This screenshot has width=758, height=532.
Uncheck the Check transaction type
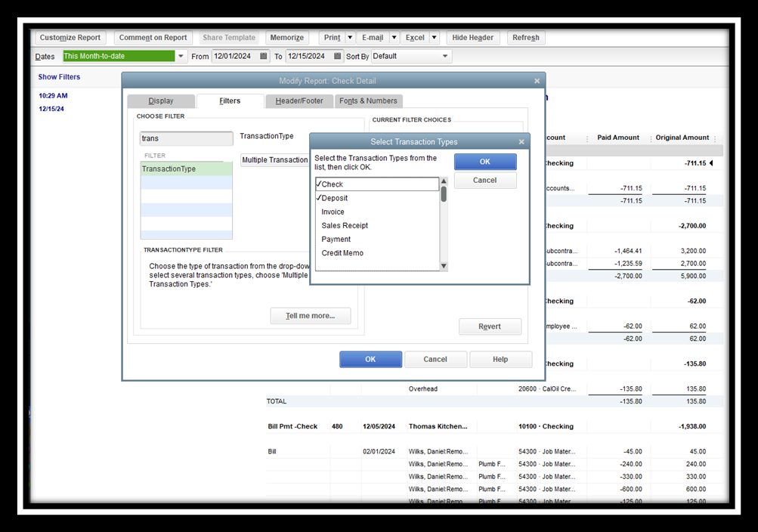click(x=333, y=184)
